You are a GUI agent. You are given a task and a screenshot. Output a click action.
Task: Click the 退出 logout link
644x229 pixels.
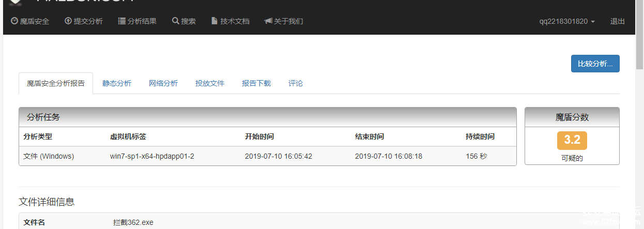pyautogui.click(x=617, y=21)
